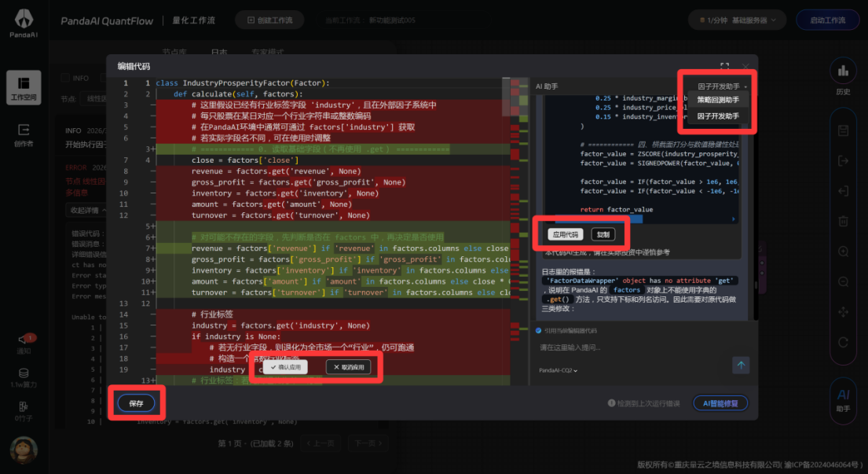868x474 pixels.
Task: Click the PandaAI logo
Action: coord(24,24)
